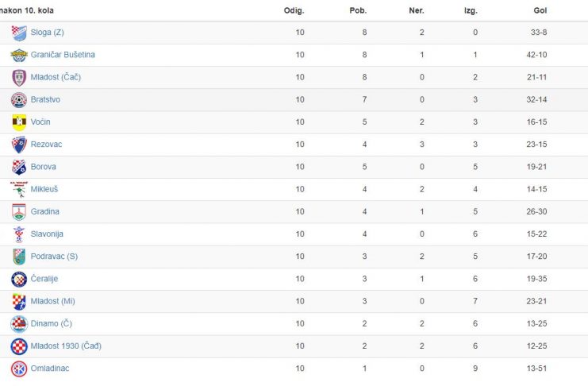
Task: Click the Ner. column header
Action: click(417, 10)
